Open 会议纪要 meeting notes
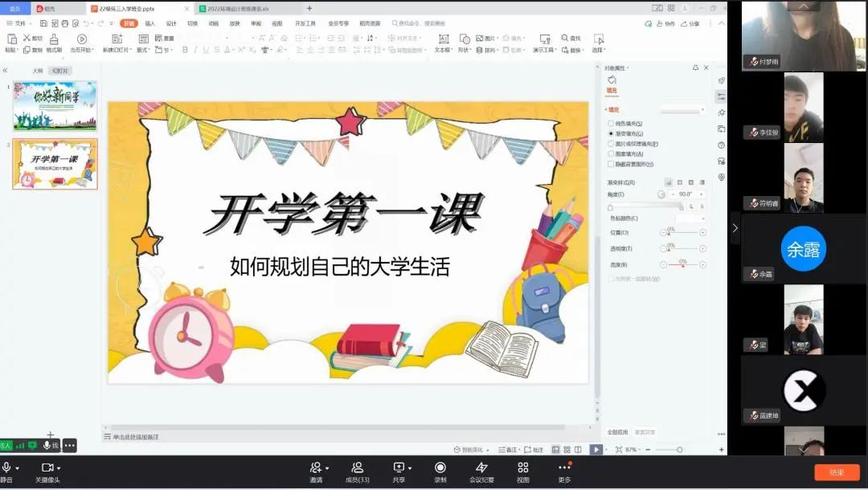 pyautogui.click(x=481, y=468)
